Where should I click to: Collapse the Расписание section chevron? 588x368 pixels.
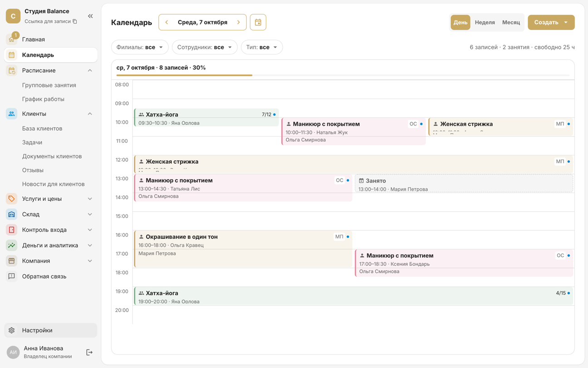[90, 70]
